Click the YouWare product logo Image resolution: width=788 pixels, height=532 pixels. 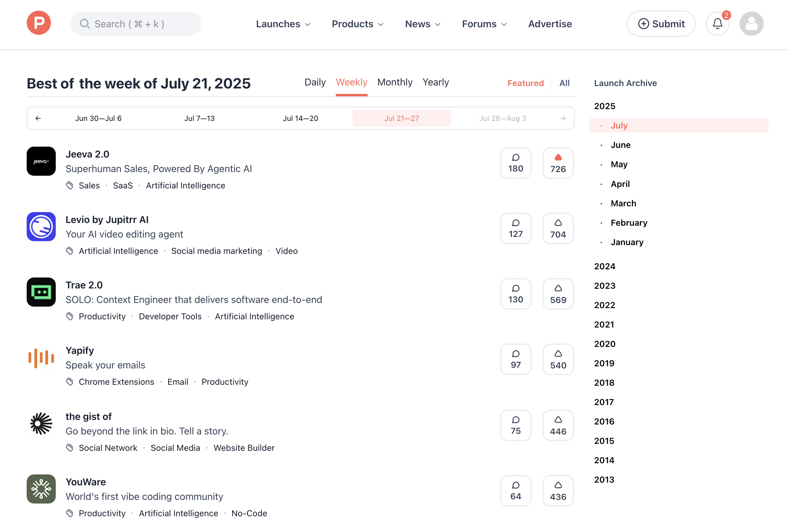click(x=41, y=489)
